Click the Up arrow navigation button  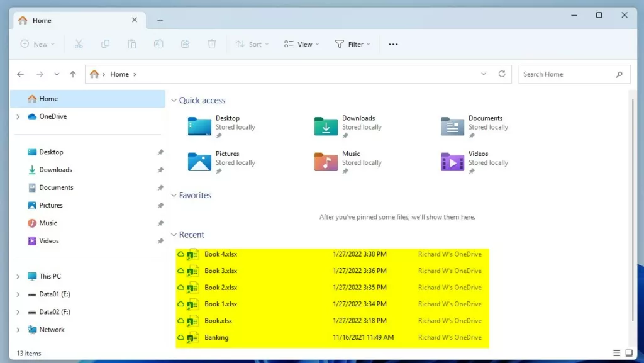73,74
